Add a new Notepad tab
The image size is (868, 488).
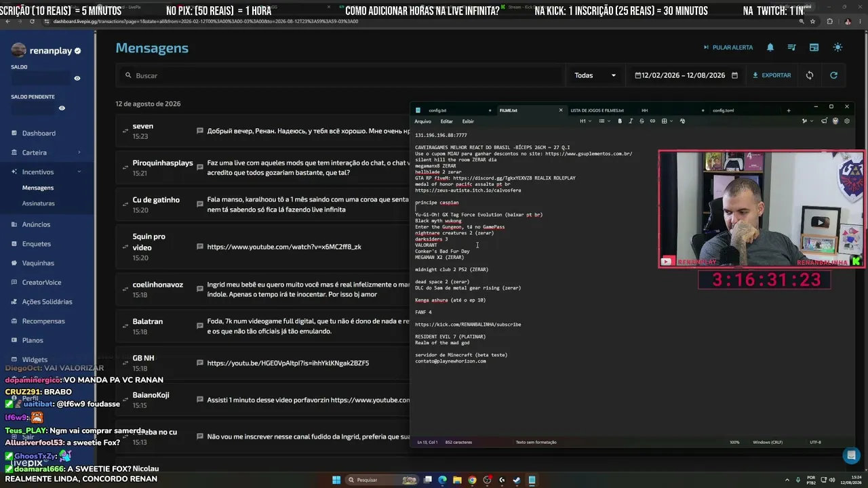click(788, 110)
